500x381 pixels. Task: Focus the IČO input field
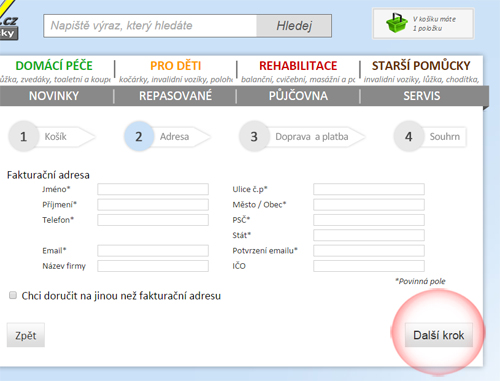(x=369, y=266)
